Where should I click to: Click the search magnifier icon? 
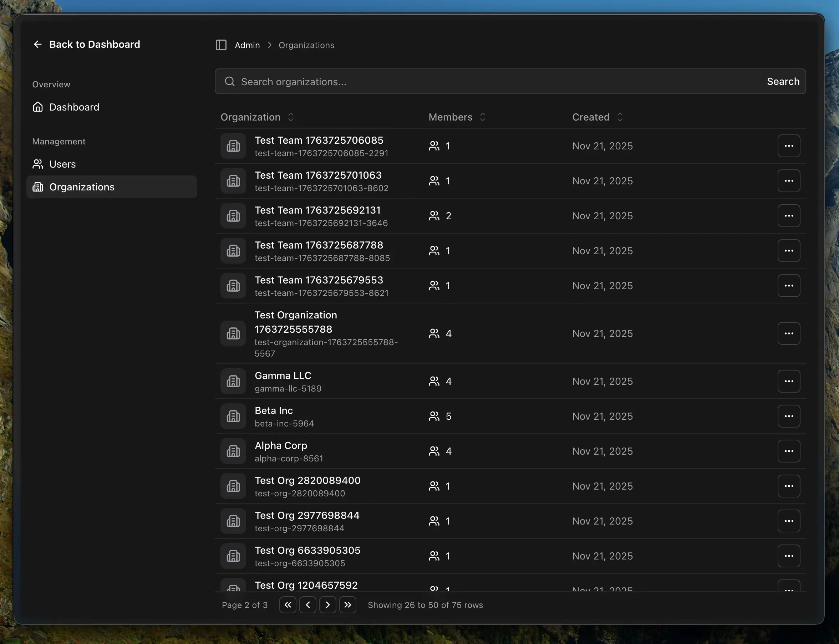(229, 81)
